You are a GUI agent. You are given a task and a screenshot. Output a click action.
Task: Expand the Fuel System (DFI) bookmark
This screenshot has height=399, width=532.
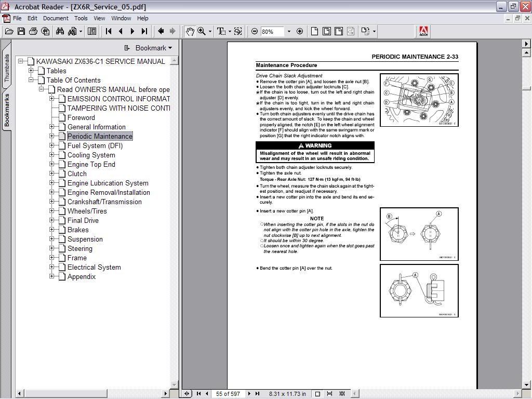52,145
